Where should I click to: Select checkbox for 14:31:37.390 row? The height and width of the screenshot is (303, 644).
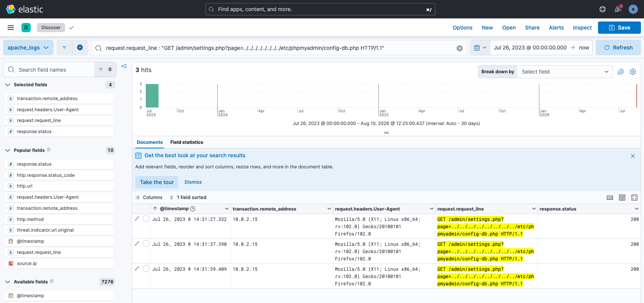[x=146, y=244]
